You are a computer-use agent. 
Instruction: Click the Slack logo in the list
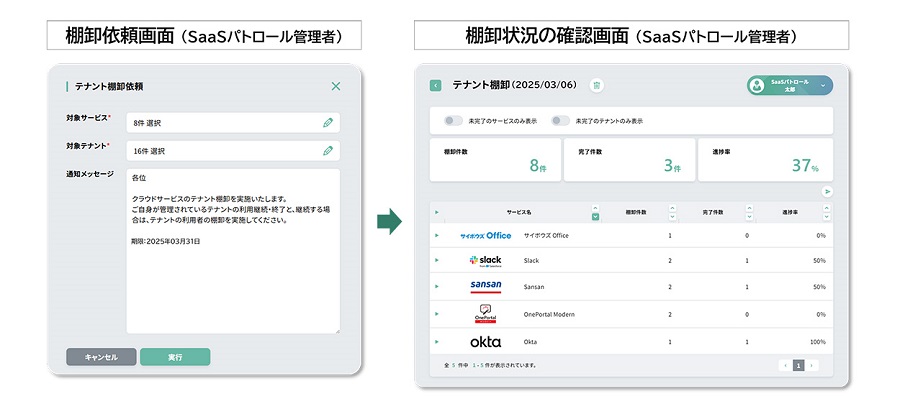tap(486, 261)
